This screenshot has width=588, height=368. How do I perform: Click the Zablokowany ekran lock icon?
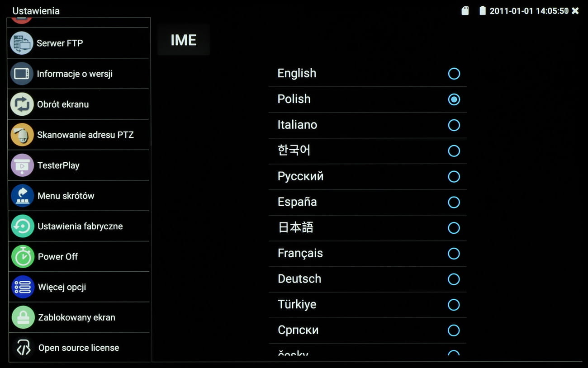[x=22, y=317]
